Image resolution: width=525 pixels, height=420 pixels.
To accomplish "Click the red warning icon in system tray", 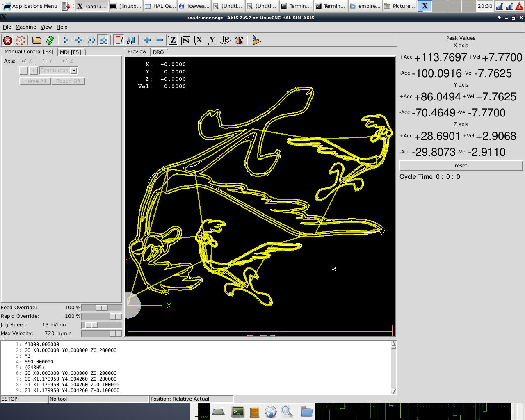I will 519,6.
